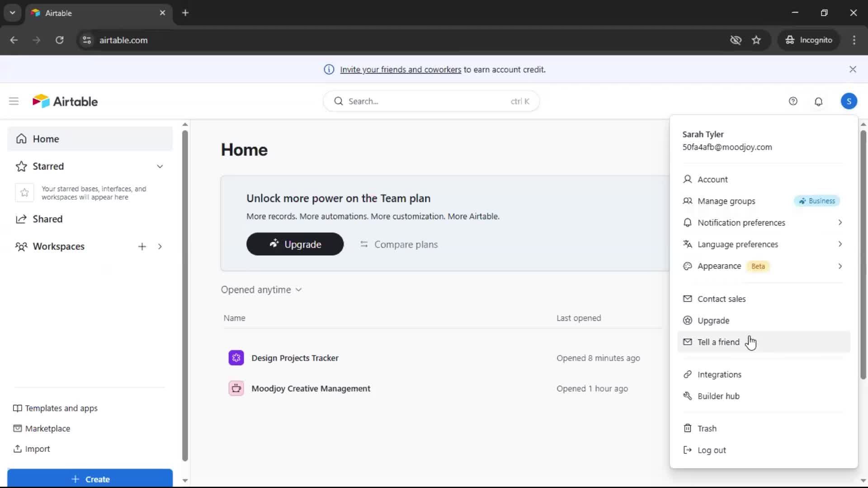Reload the airtable.com page
Image resolution: width=868 pixels, height=488 pixels.
coord(59,40)
